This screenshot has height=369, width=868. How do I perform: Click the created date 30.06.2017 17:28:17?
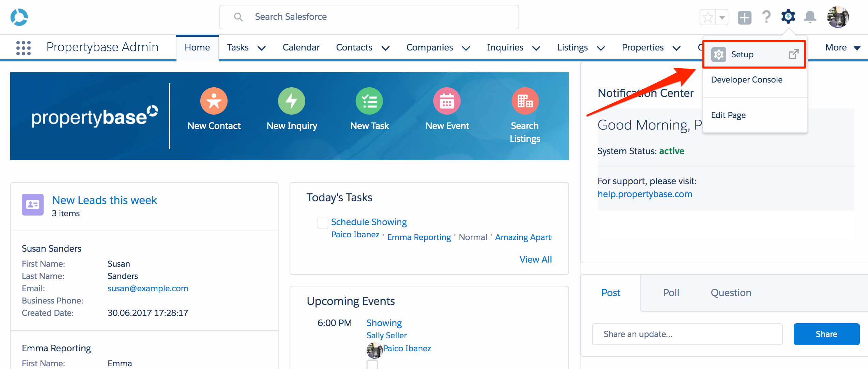[148, 313]
